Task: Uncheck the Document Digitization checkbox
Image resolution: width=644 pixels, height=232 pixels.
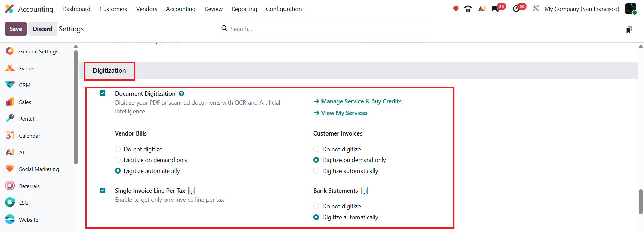Action: point(103,94)
